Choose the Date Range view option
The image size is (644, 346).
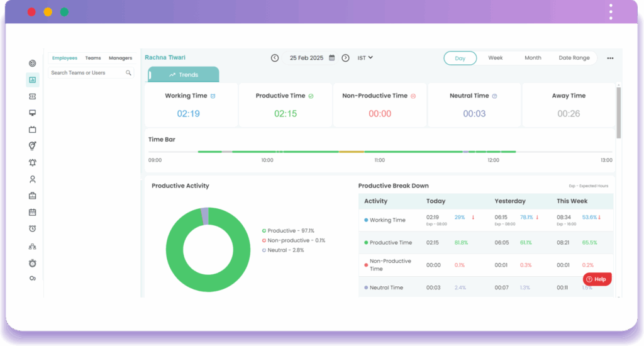click(x=574, y=58)
